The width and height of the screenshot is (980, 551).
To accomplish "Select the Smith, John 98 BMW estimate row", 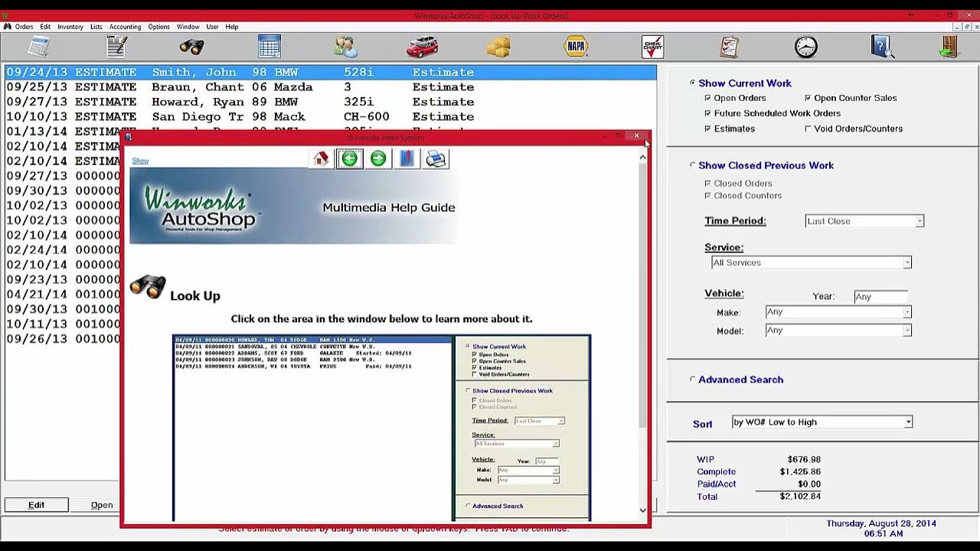I will (x=331, y=72).
